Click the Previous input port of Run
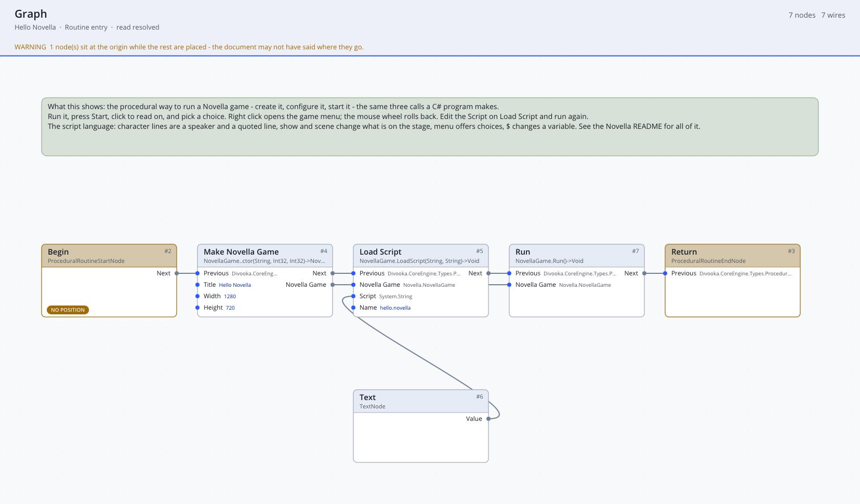The width and height of the screenshot is (860, 504). pos(509,273)
